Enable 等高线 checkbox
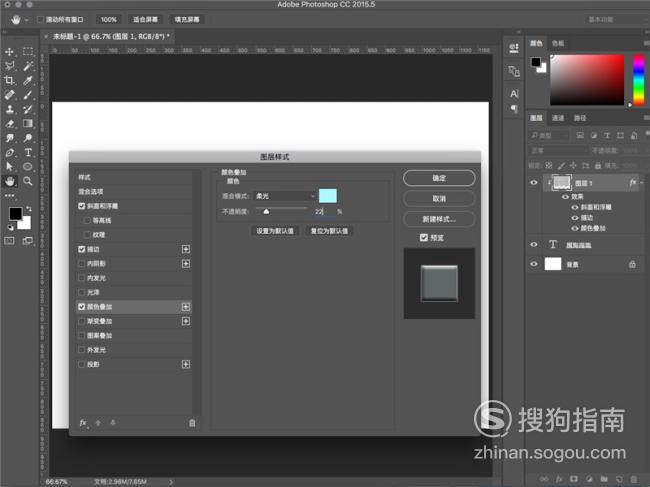The width and height of the screenshot is (650, 487). [x=87, y=220]
